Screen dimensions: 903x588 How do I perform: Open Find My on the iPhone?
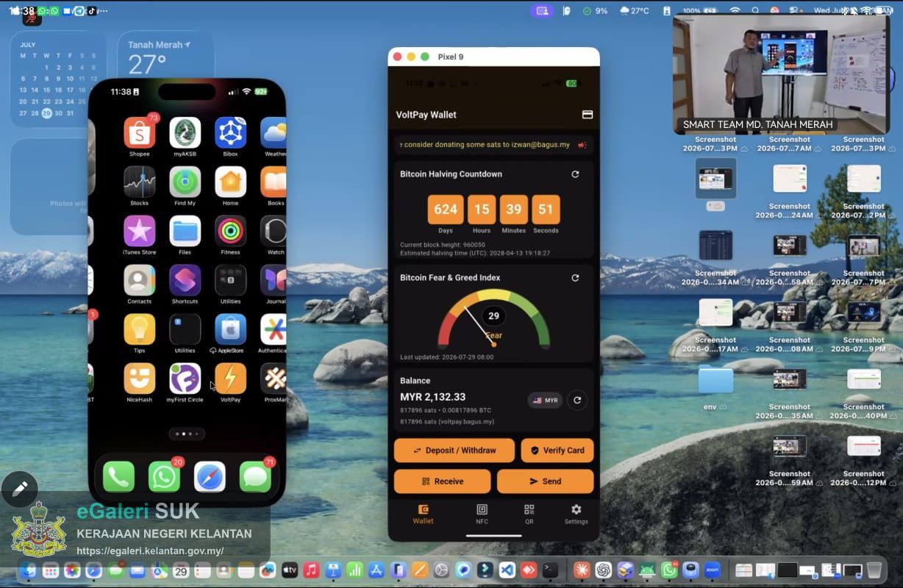185,182
